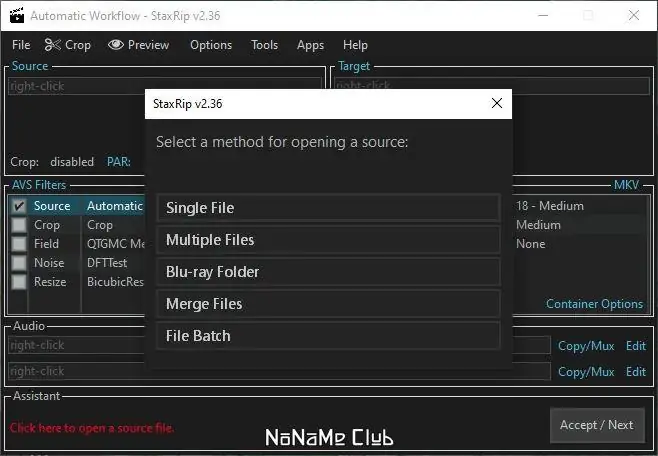The width and height of the screenshot is (658, 456).
Task: Enable the Noise filter checkbox
Action: tap(19, 263)
